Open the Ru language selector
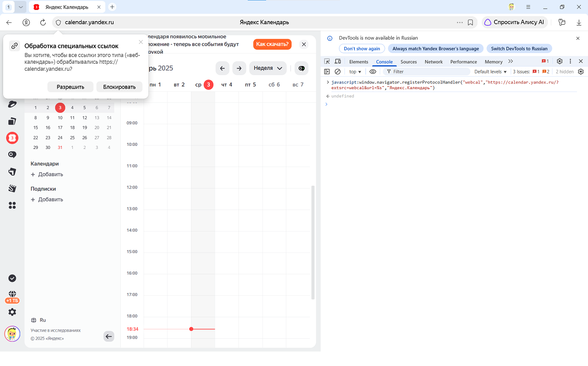 (x=39, y=320)
